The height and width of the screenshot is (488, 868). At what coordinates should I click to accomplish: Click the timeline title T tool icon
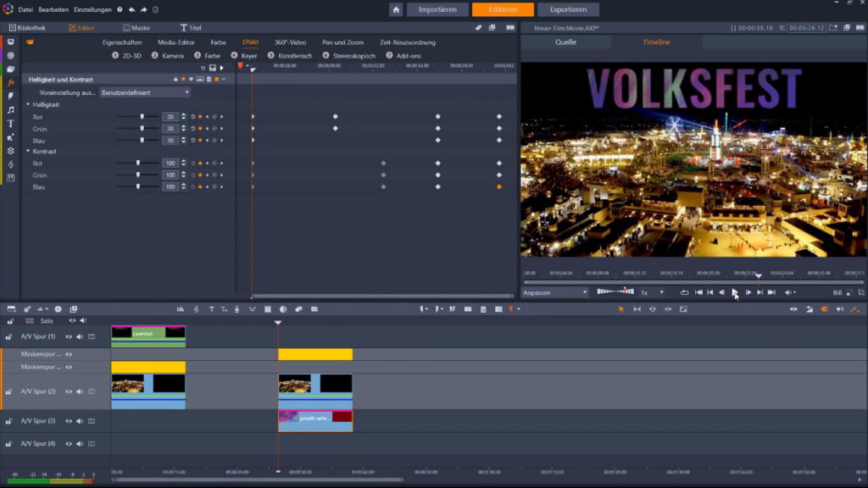coord(211,309)
